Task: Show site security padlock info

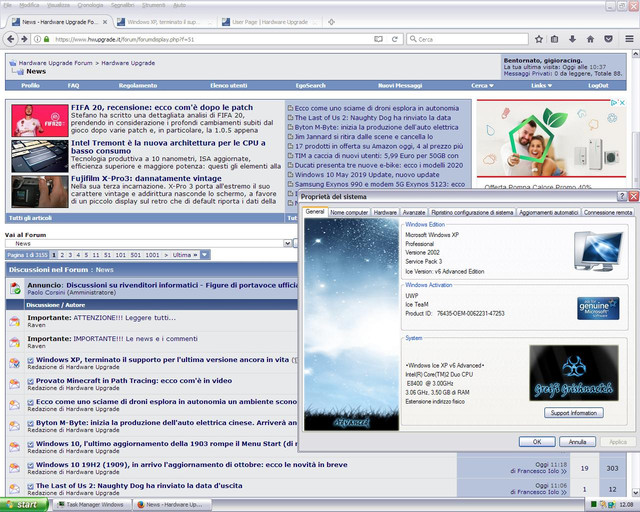Action: 47,39
